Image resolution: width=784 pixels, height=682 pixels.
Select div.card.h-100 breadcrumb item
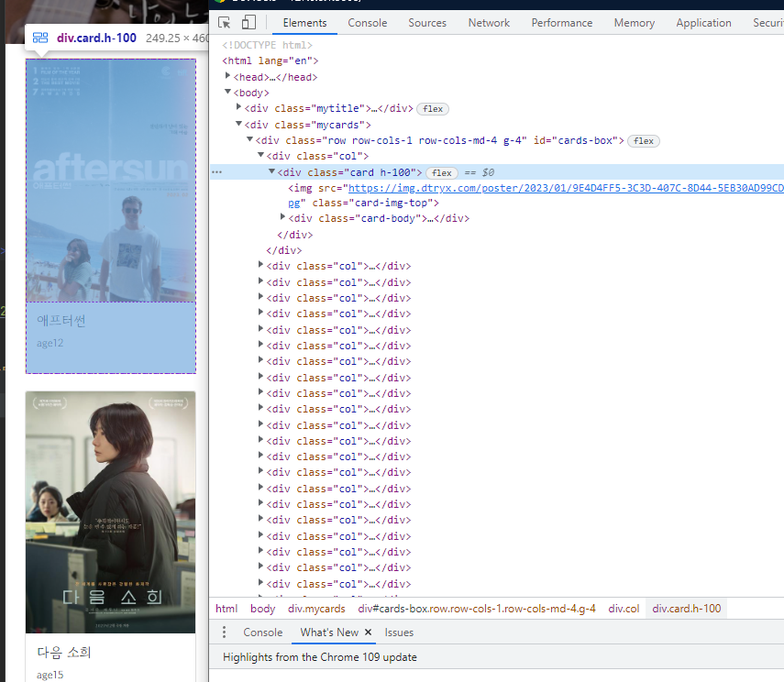[x=687, y=609]
